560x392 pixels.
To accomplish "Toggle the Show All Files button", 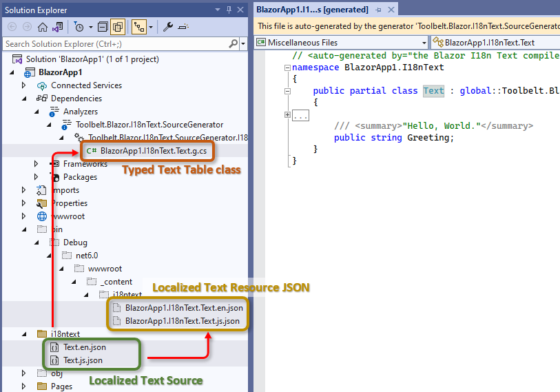I will 117,27.
